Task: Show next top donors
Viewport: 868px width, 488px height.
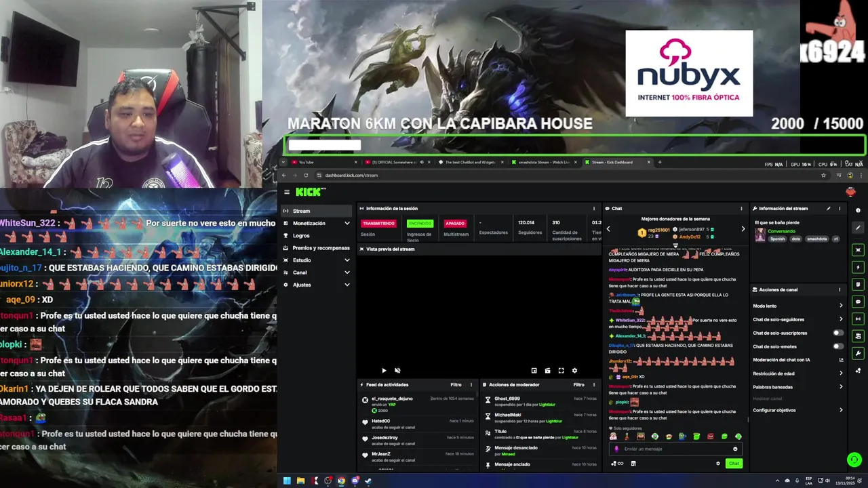Action: (743, 229)
